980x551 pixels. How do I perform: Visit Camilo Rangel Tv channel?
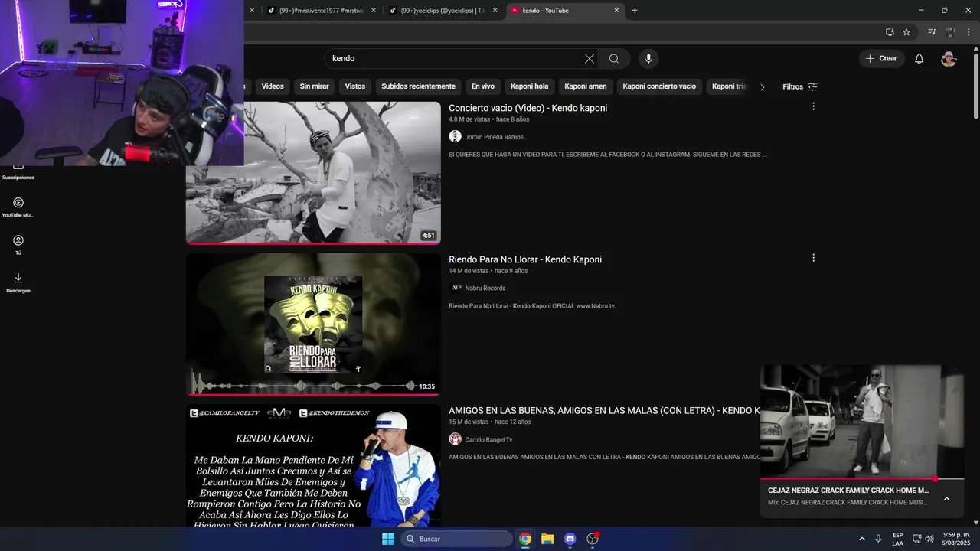[488, 440]
